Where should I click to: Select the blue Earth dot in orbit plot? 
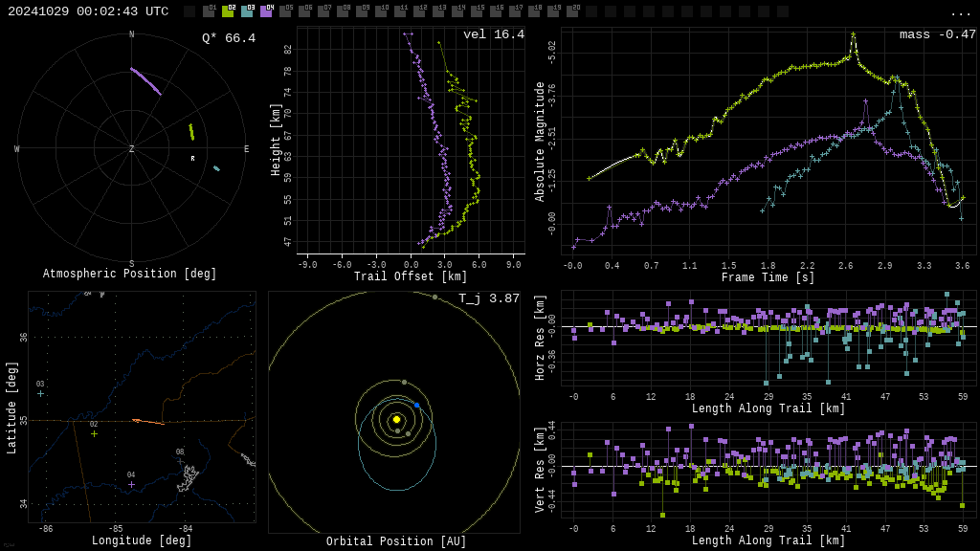point(417,406)
